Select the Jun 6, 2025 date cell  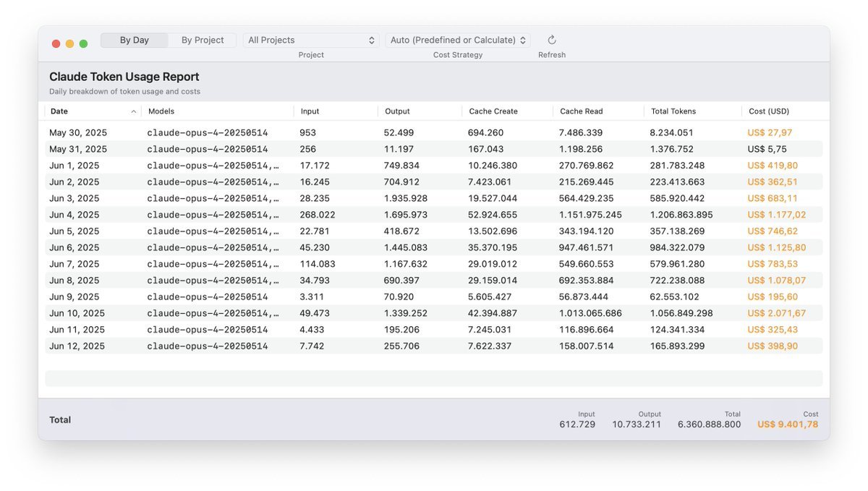tap(75, 247)
